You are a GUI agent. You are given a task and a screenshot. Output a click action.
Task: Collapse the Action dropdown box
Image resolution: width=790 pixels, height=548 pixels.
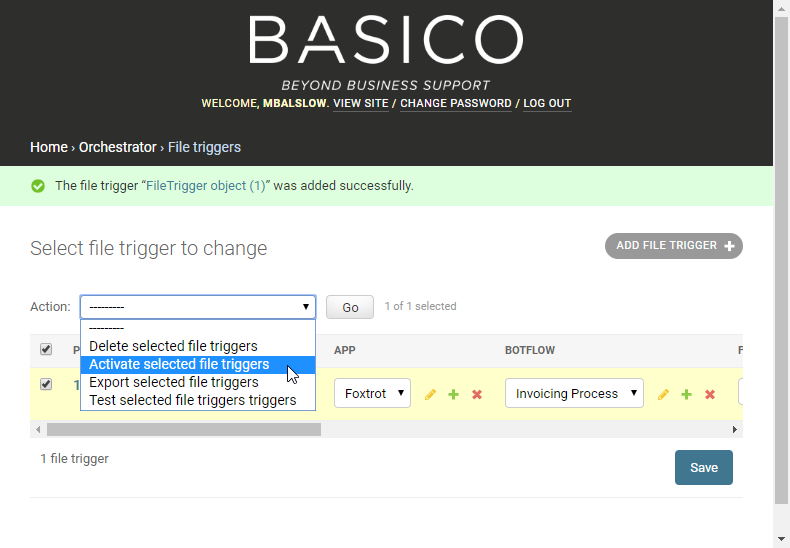[x=198, y=307]
